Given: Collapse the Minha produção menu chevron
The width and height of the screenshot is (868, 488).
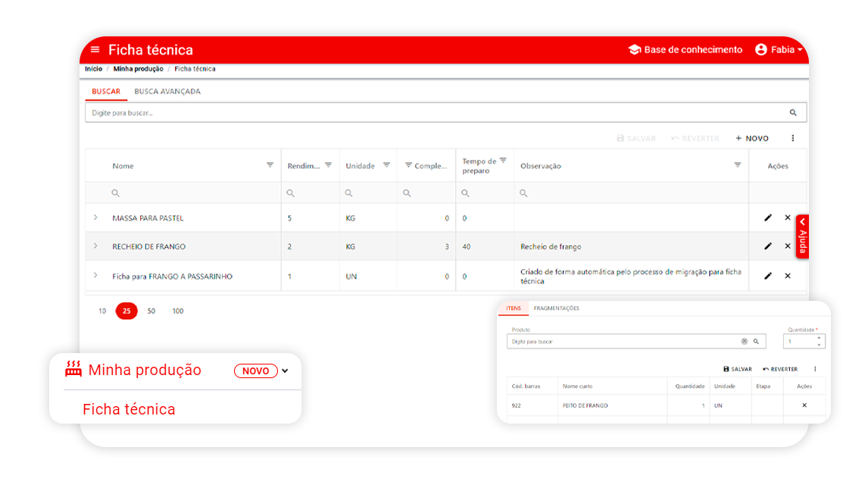Looking at the screenshot, I should coord(285,371).
